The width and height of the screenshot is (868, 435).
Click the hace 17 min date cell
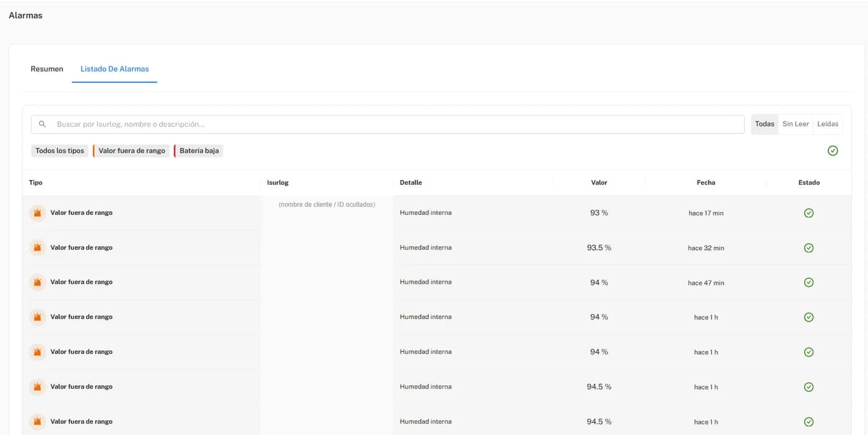[x=706, y=213]
